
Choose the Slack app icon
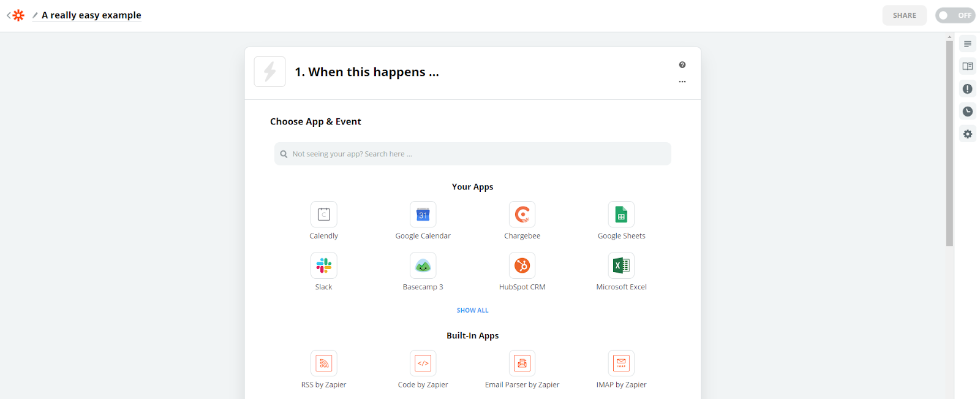pos(324,265)
